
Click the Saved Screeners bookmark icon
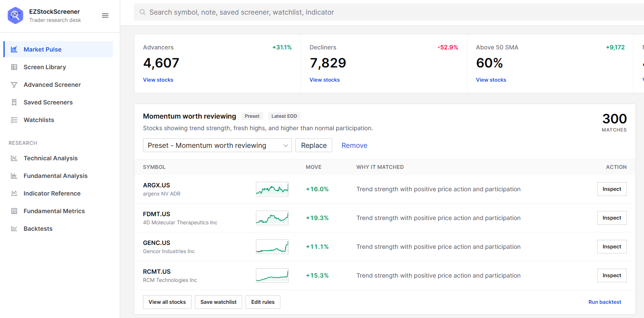tap(14, 102)
